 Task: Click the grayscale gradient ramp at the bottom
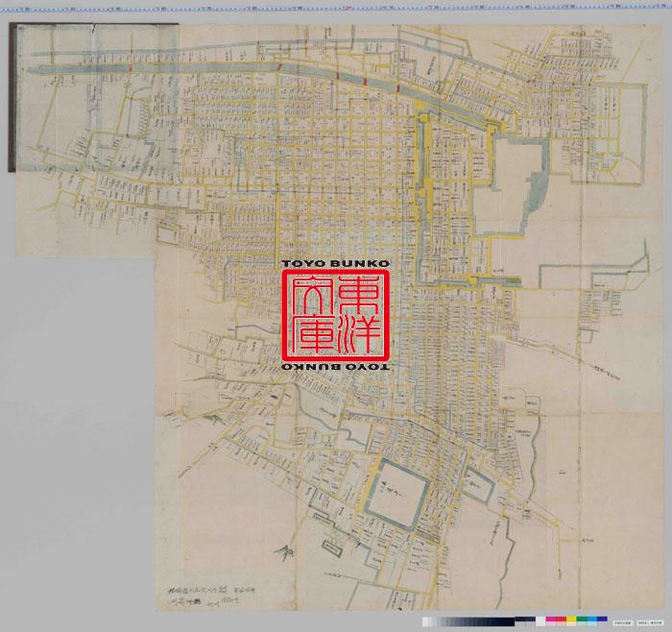[x=475, y=621]
